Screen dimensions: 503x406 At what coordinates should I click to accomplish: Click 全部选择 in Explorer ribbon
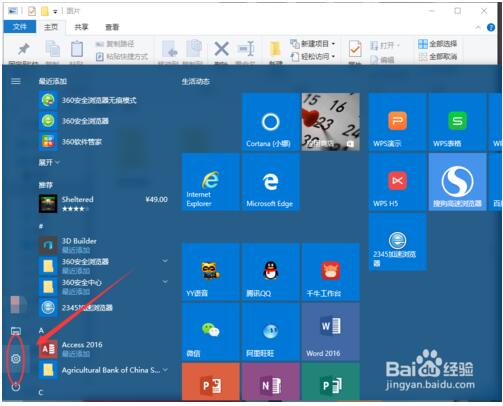[437, 44]
